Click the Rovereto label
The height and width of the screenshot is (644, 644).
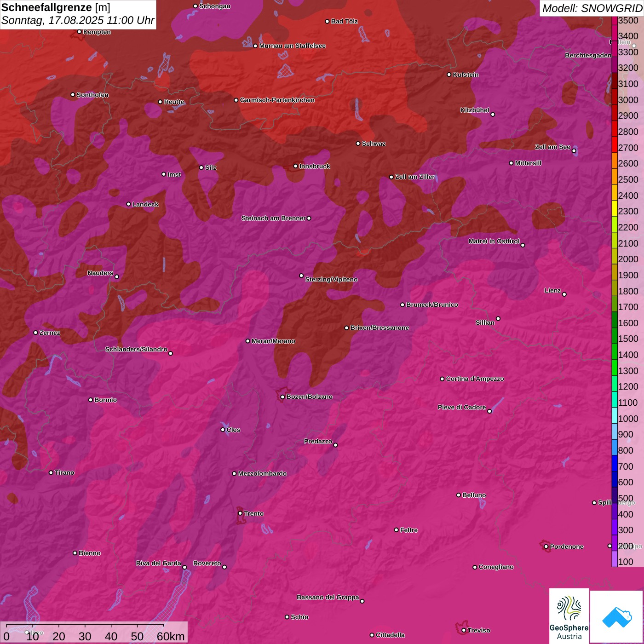click(x=207, y=563)
